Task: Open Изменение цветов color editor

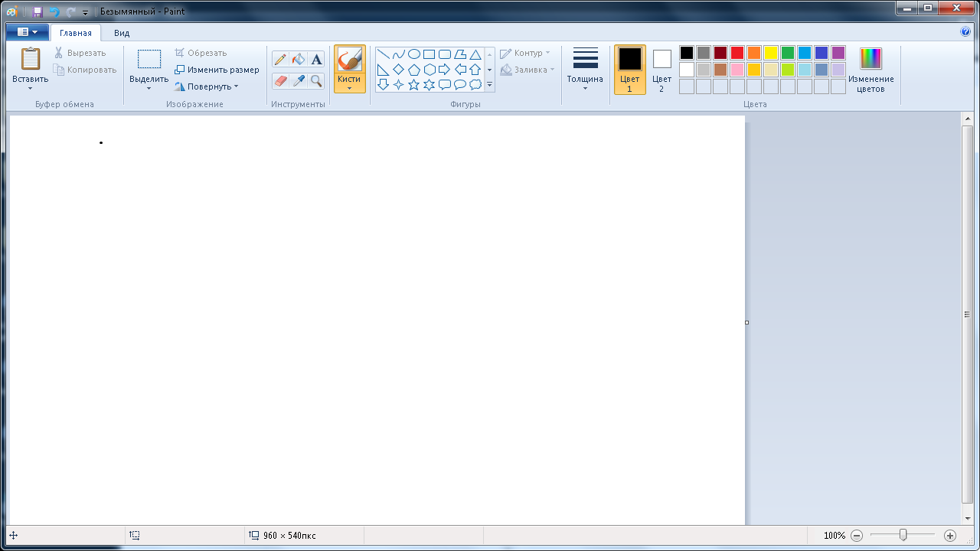Action: (871, 69)
